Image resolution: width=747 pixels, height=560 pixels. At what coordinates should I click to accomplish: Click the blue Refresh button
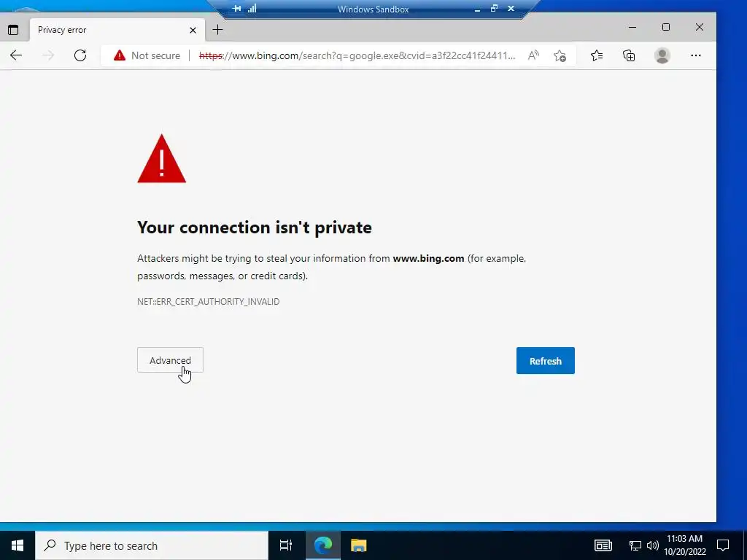point(545,360)
